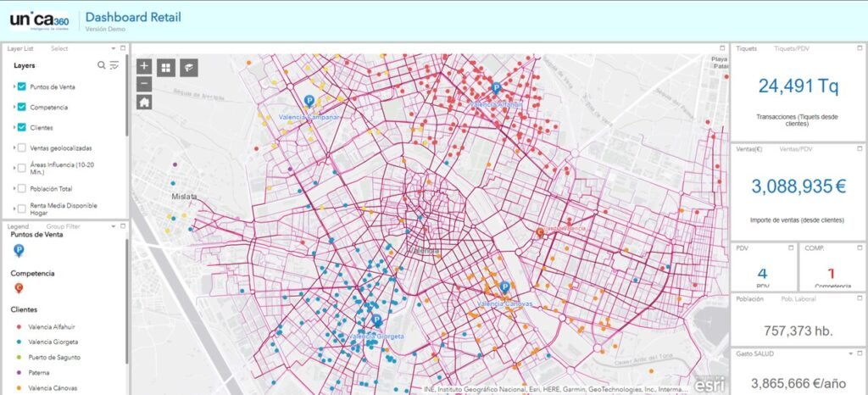
Task: Search layers with the magnifier icon
Action: tap(102, 65)
